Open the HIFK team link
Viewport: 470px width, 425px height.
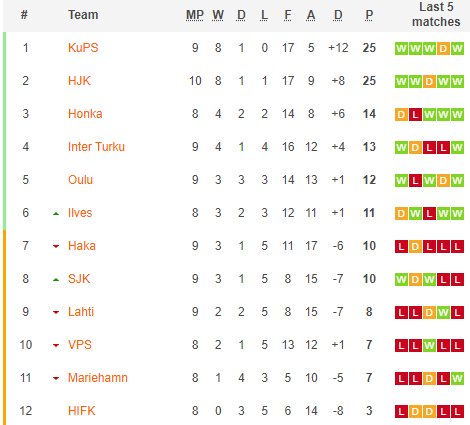click(x=82, y=411)
